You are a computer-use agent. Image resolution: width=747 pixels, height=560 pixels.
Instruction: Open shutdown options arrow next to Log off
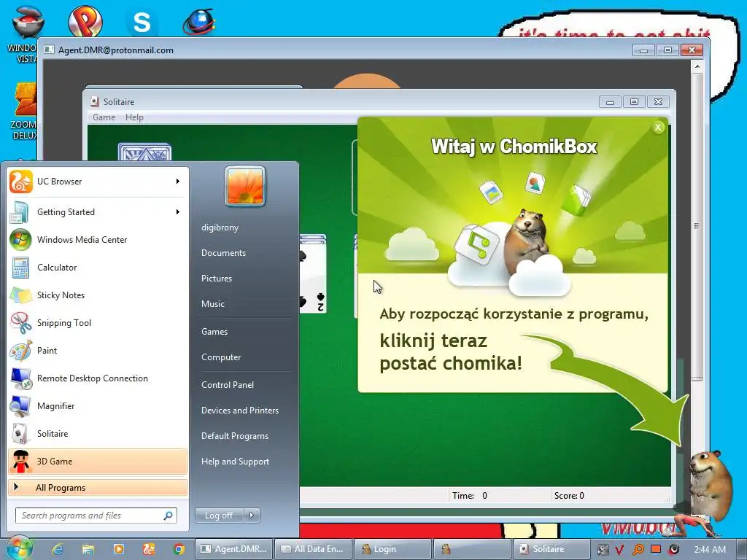(252, 515)
